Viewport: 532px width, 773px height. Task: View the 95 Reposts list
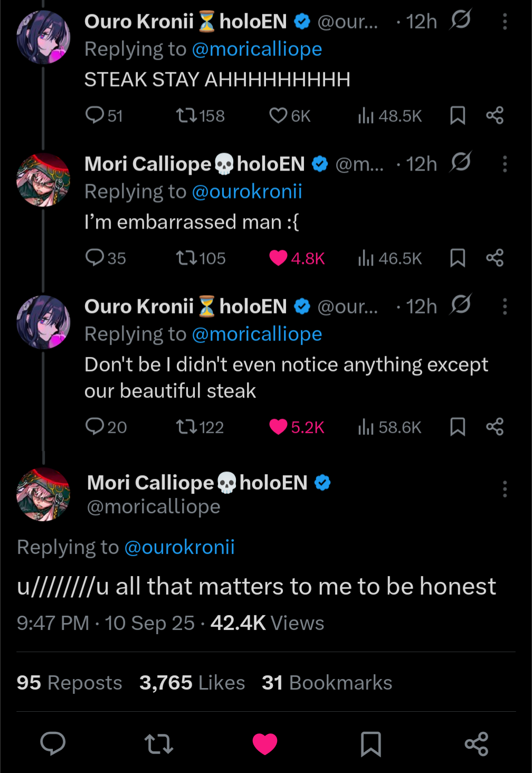(x=69, y=683)
